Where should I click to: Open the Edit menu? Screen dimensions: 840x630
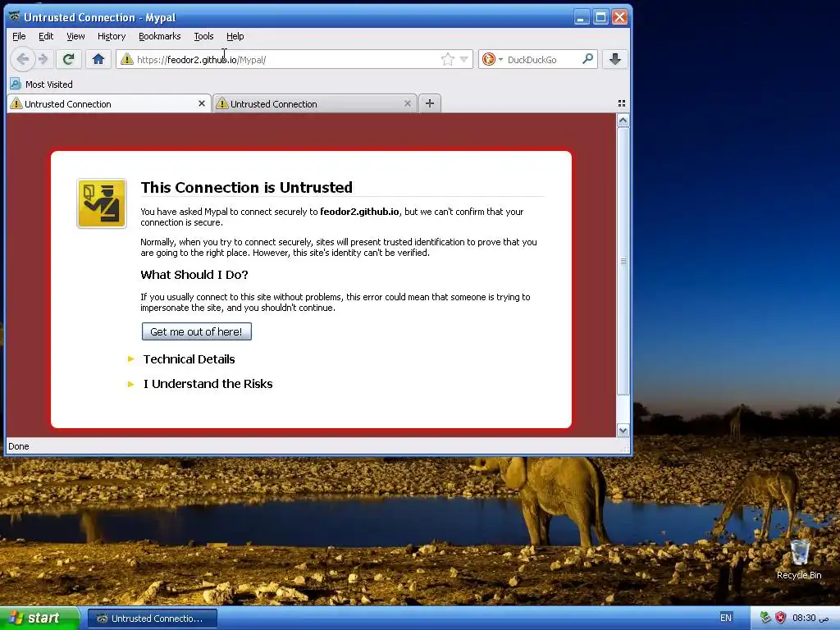46,36
